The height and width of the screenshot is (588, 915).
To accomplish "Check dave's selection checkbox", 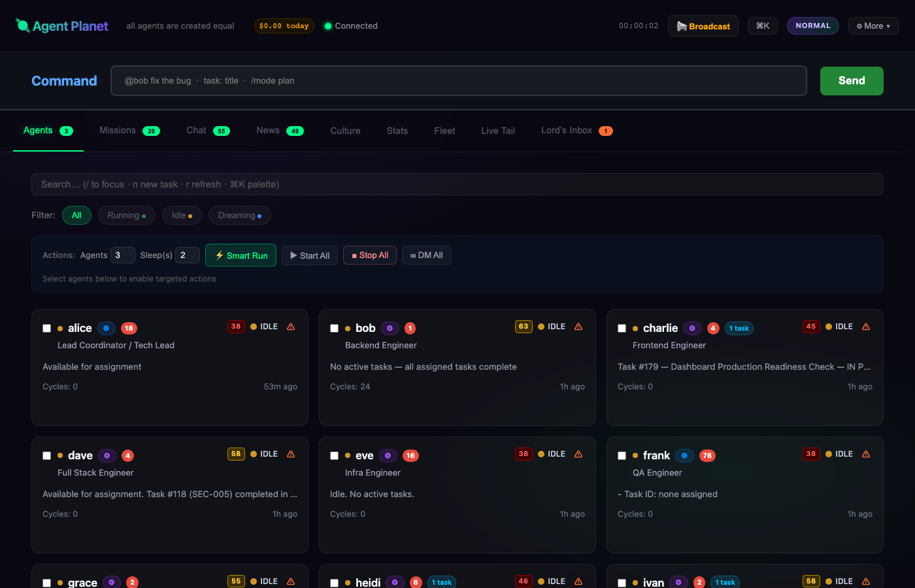I will (46, 456).
